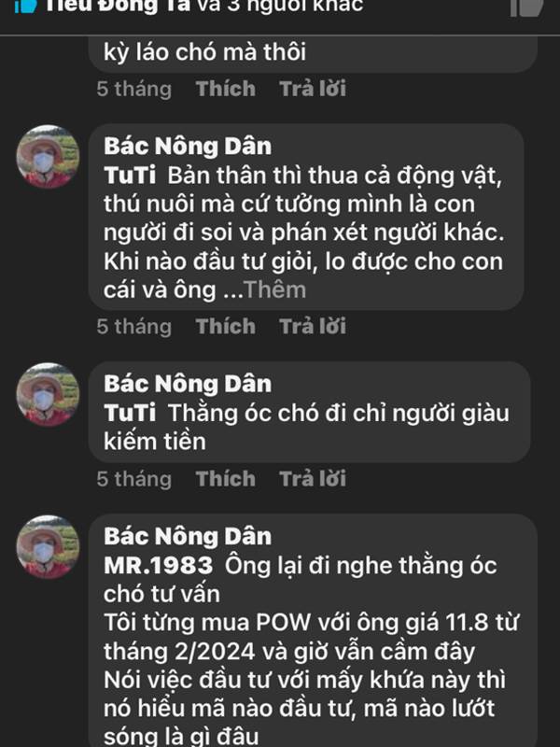The width and height of the screenshot is (560, 747).
Task: Tap '5 tháng' timestamp under the 'Thêm' comment
Action: coord(133,327)
